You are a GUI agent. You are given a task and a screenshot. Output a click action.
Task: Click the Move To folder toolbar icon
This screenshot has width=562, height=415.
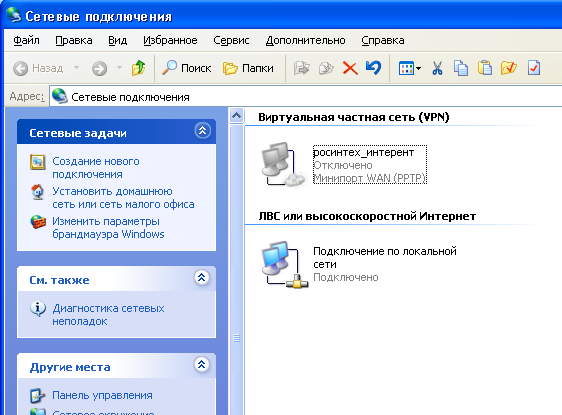[301, 68]
